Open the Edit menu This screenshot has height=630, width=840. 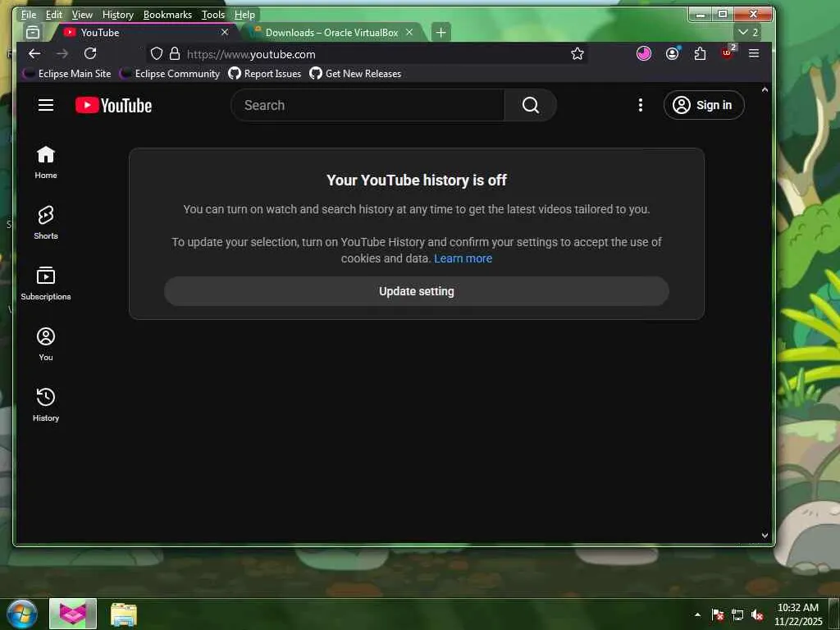[x=53, y=15]
